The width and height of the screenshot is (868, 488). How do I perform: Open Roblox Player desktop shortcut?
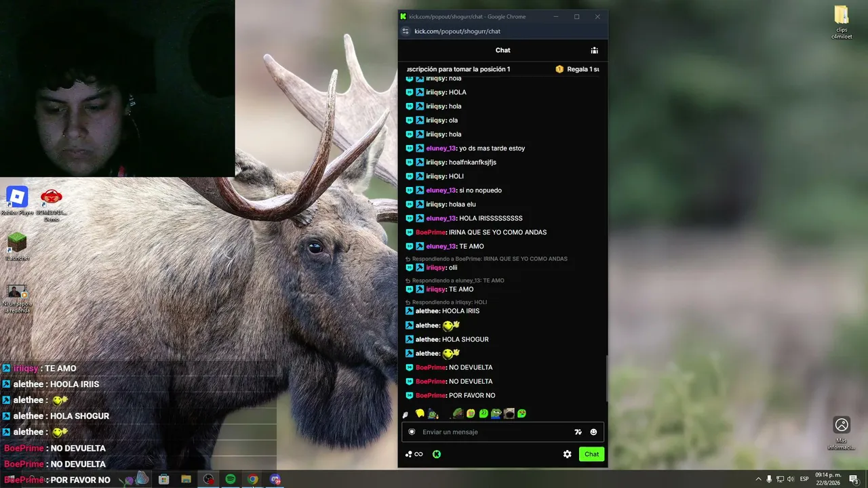coord(17,201)
